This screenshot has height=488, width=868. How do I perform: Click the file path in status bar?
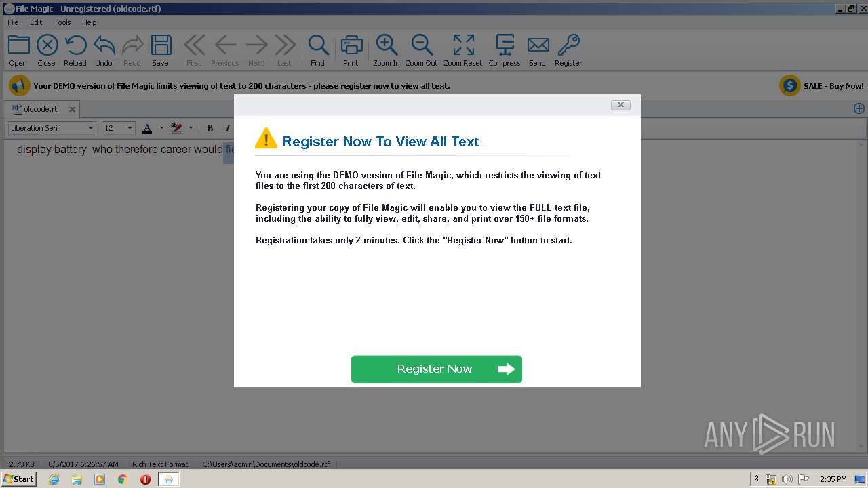[266, 464]
